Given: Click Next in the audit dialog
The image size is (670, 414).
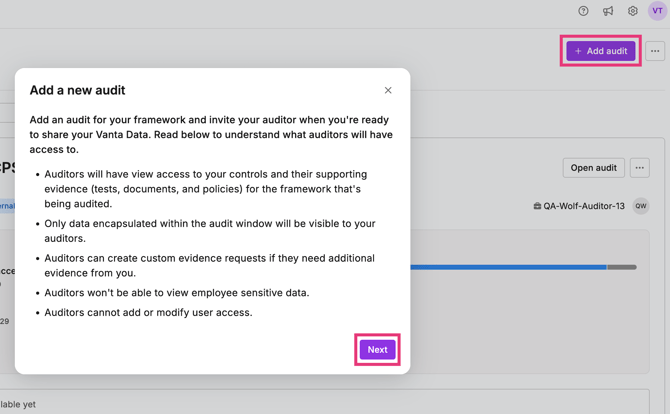Looking at the screenshot, I should click(377, 350).
